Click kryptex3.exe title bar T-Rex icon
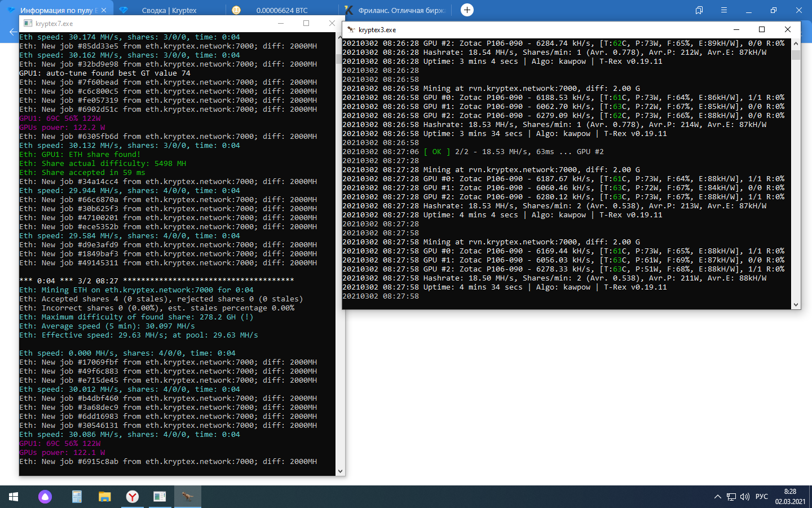The width and height of the screenshot is (812, 508). (351, 29)
